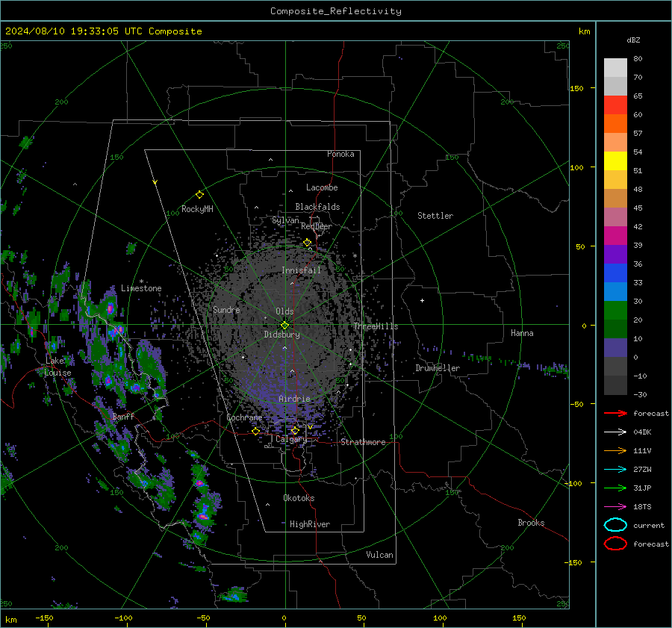Viewport: 672px width, 628px height.
Task: Select the orange 111V arrow icon
Action: click(615, 450)
